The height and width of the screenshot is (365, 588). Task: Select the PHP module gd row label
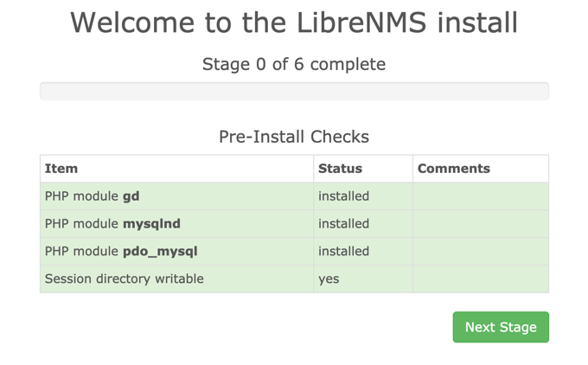pyautogui.click(x=92, y=196)
